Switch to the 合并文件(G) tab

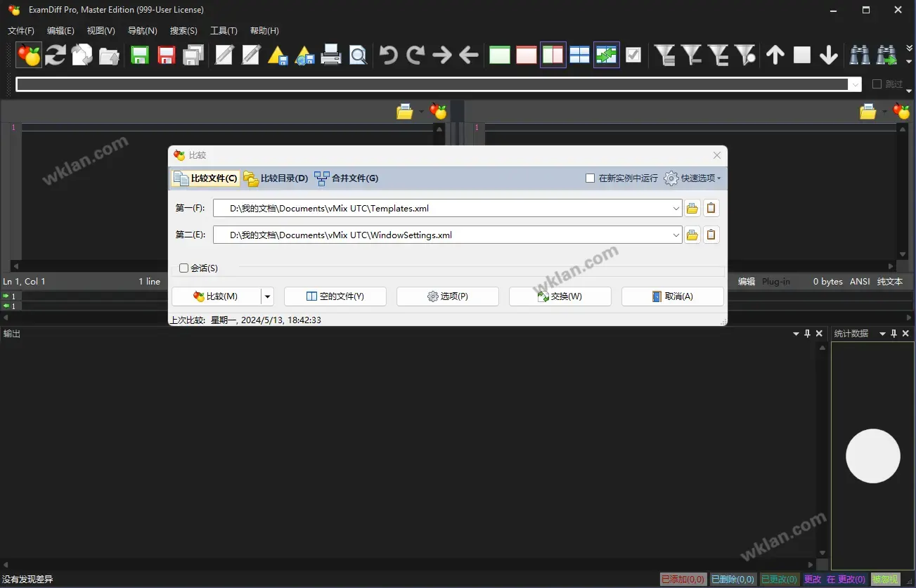point(347,178)
